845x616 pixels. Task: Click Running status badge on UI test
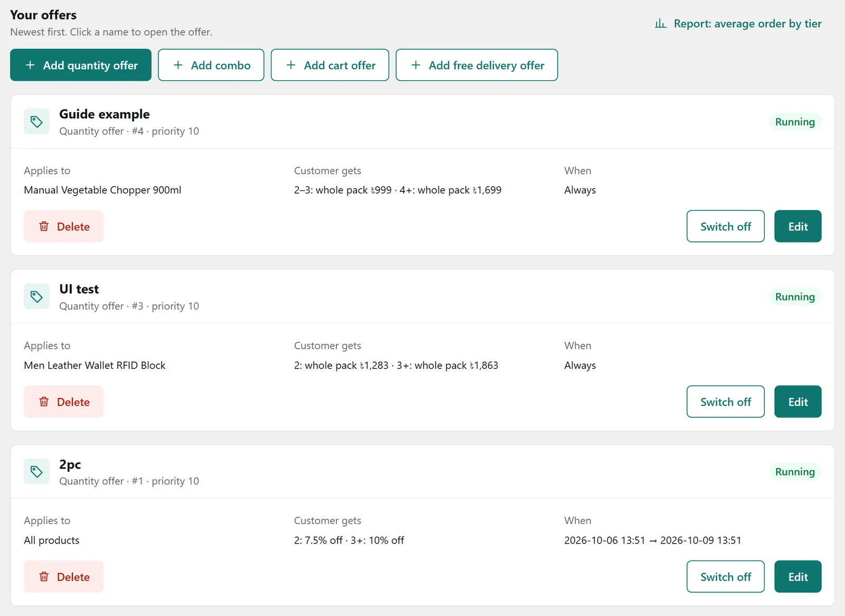coord(795,297)
